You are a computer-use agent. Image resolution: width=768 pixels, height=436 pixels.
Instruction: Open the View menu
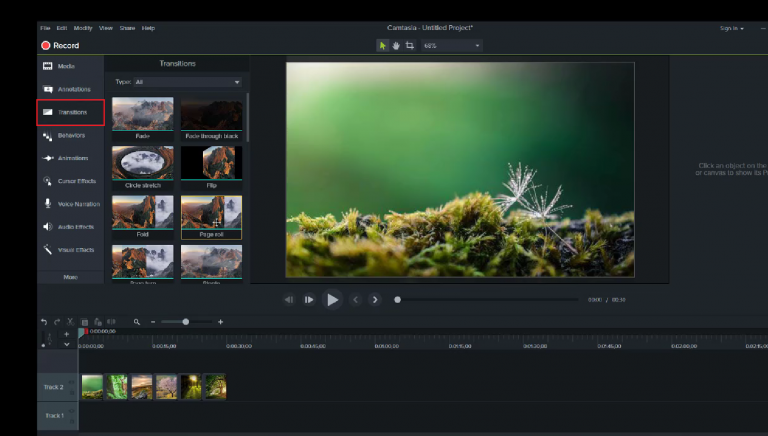[x=106, y=28]
